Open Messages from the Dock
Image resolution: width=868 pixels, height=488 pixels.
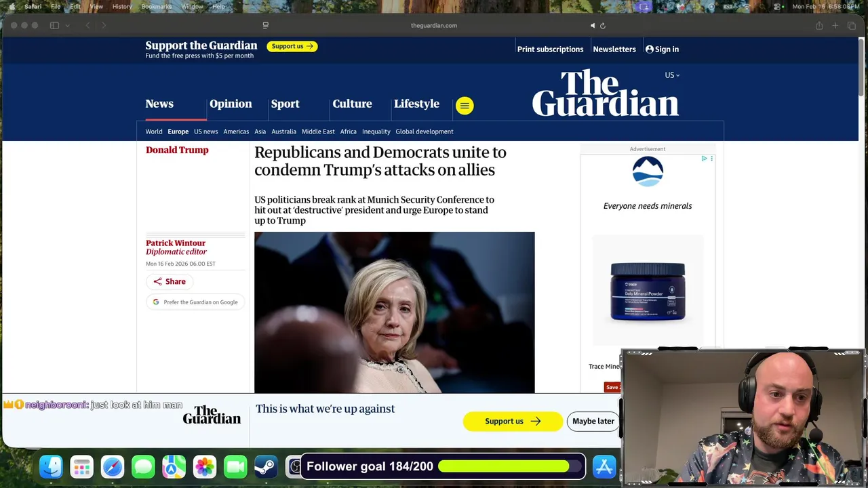(143, 466)
